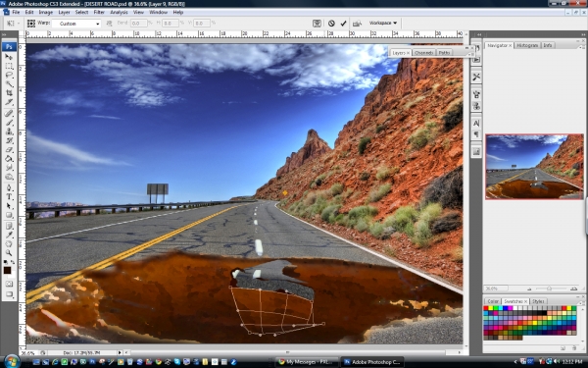Reset to default foreground and background colors

pos(5,262)
